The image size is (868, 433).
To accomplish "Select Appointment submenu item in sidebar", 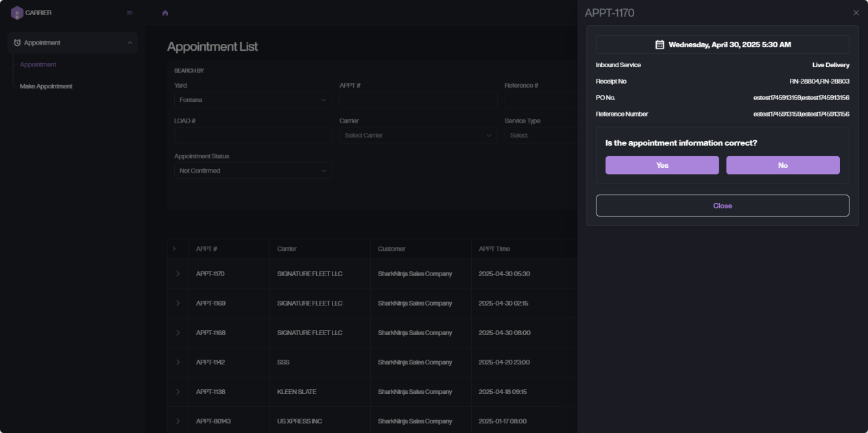I will click(x=38, y=64).
